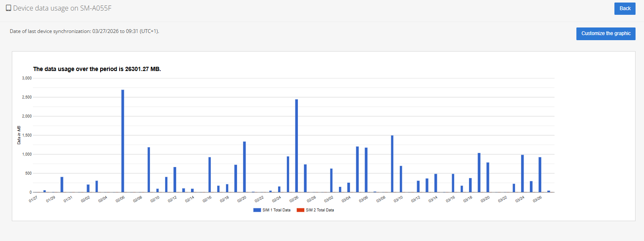Click the red SIM 2 legend swatch
This screenshot has width=644, height=241.
(300, 210)
